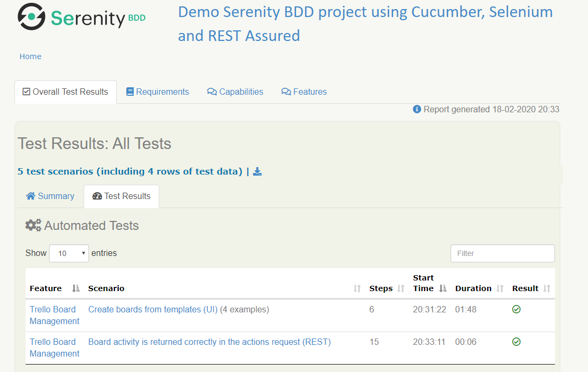Click the green checkmark result for Board activity scenario
The width and height of the screenshot is (588, 372).
(x=516, y=342)
